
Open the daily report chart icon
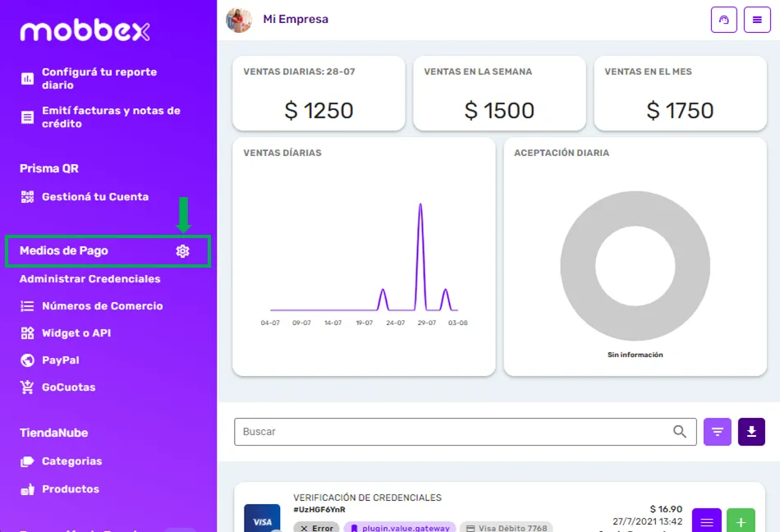coord(27,79)
